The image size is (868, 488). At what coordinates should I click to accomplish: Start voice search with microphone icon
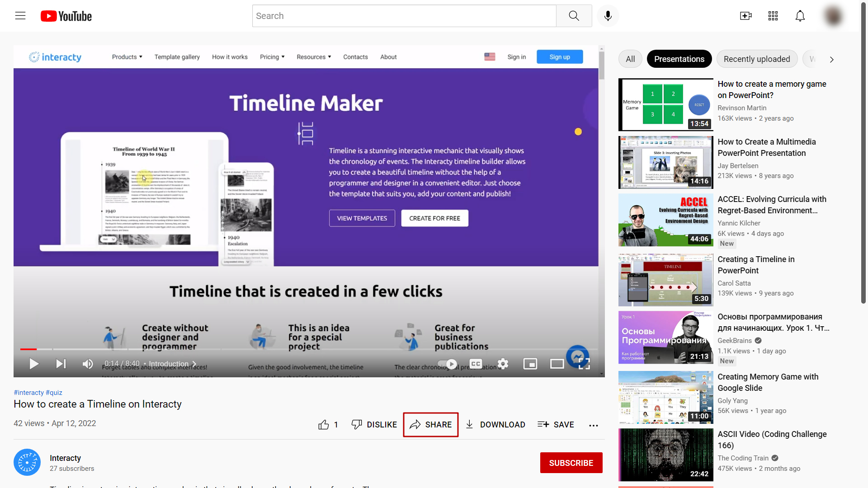(608, 16)
